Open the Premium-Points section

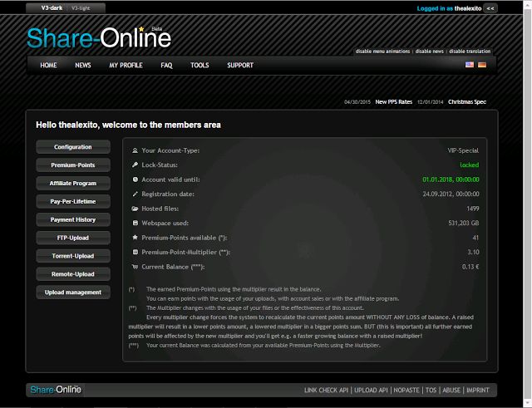[x=73, y=165]
